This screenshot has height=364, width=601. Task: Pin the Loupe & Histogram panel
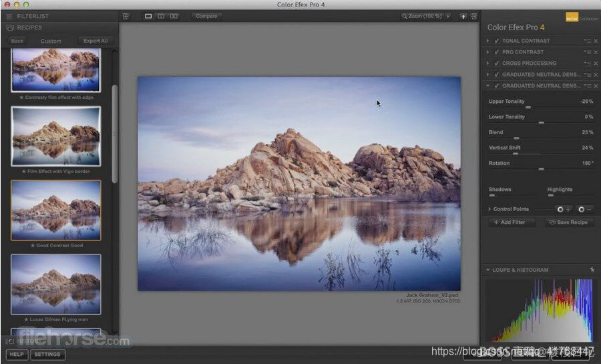pos(592,270)
